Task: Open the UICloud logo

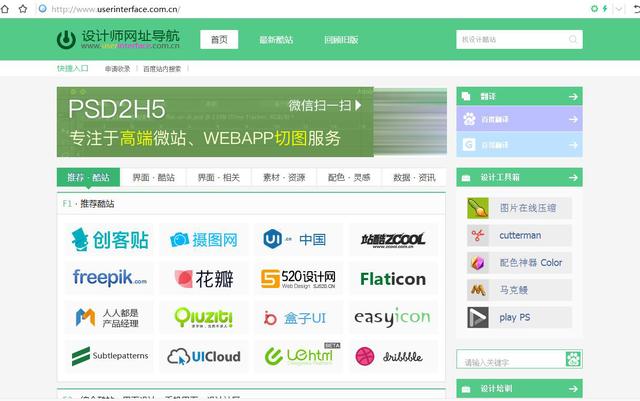Action: tap(204, 356)
